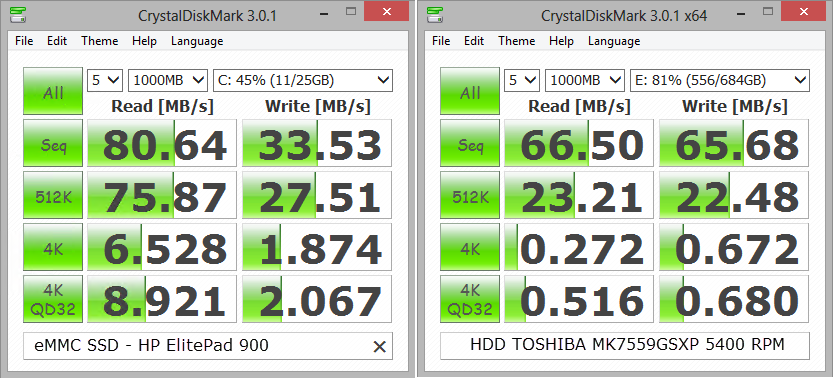Click 4K QD32 read value 0.516
Viewport: 833px width, 378px height.
(x=579, y=299)
